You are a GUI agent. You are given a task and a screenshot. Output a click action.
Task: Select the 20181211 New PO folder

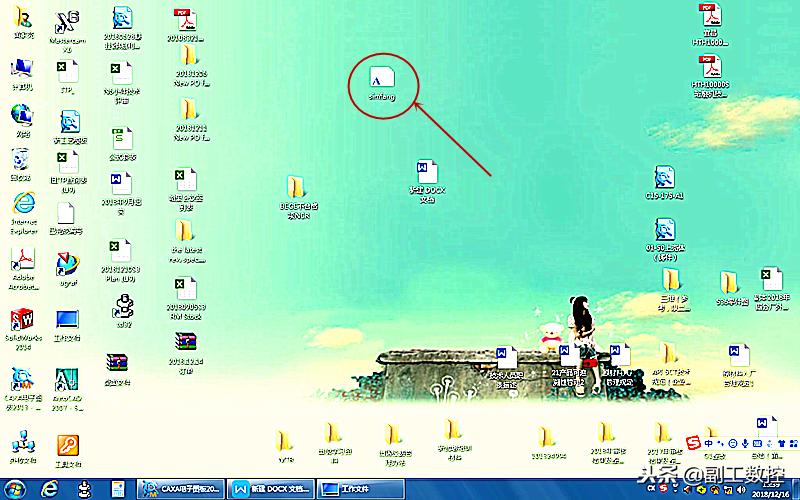[x=191, y=120]
